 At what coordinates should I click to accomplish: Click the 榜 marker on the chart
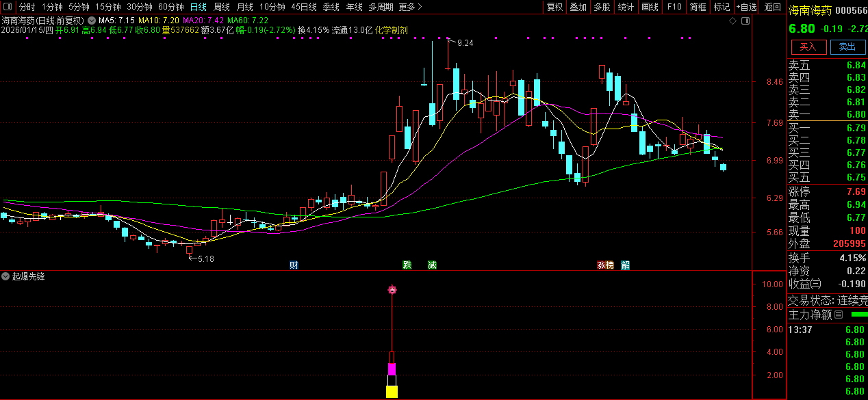[609, 265]
